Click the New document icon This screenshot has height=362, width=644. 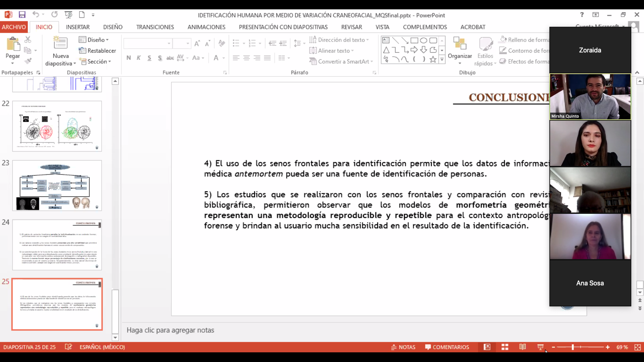tap(82, 15)
